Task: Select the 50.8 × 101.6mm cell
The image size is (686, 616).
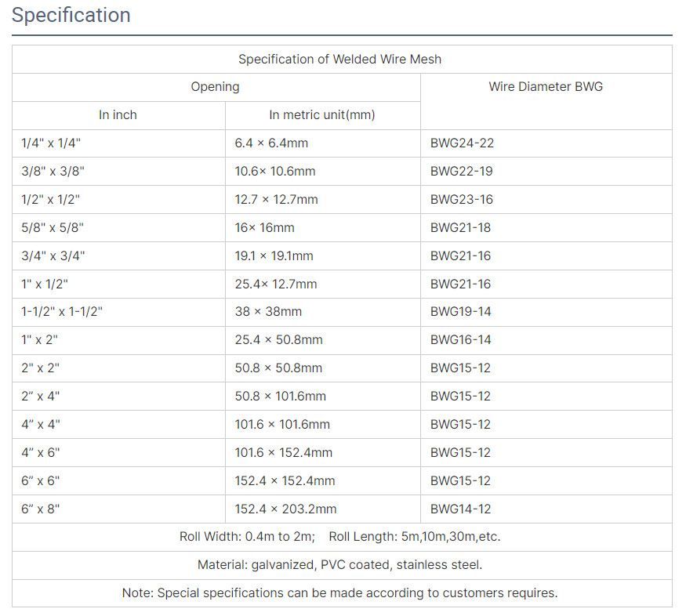Action: point(280,397)
